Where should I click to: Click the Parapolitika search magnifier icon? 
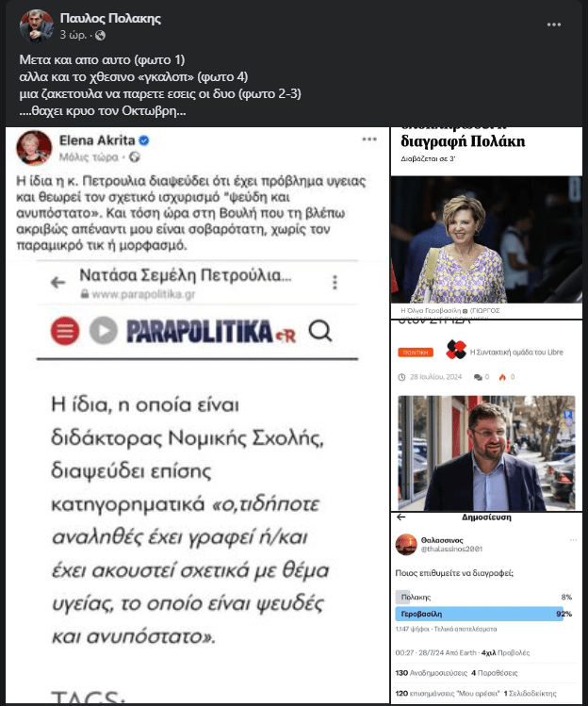pos(320,331)
